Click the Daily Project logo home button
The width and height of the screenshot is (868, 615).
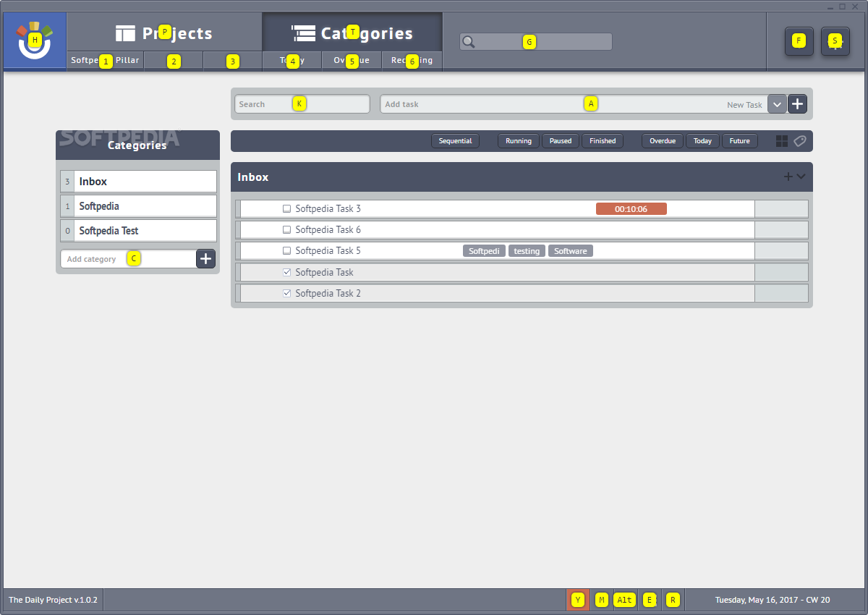click(x=34, y=41)
